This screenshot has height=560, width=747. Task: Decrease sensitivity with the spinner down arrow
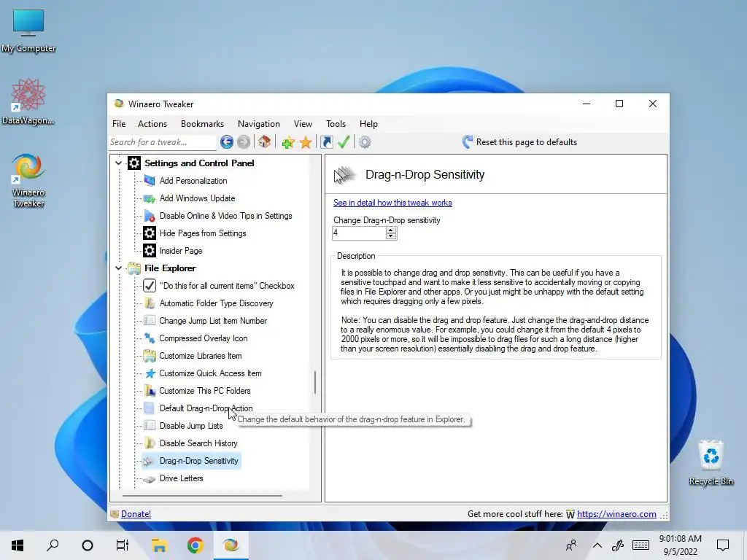(391, 236)
